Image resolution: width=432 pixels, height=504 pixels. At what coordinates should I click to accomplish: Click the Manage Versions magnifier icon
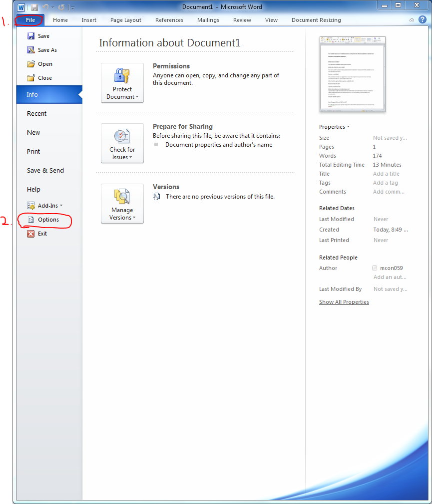(122, 197)
